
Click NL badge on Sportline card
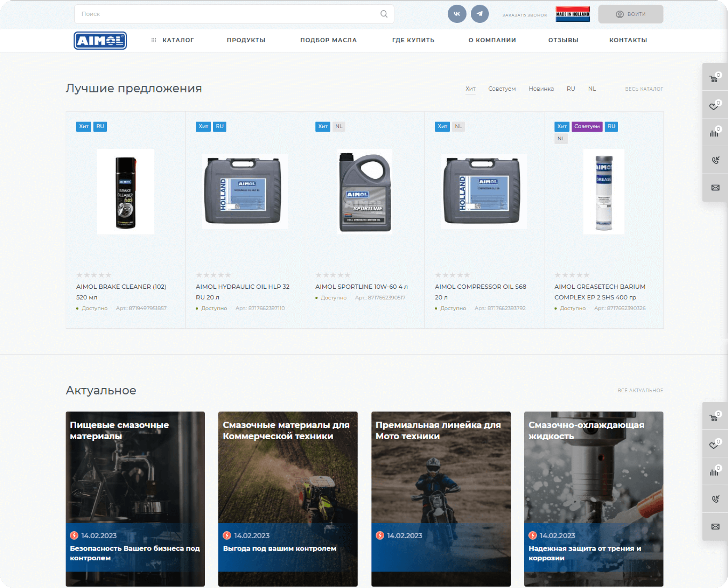pyautogui.click(x=339, y=126)
